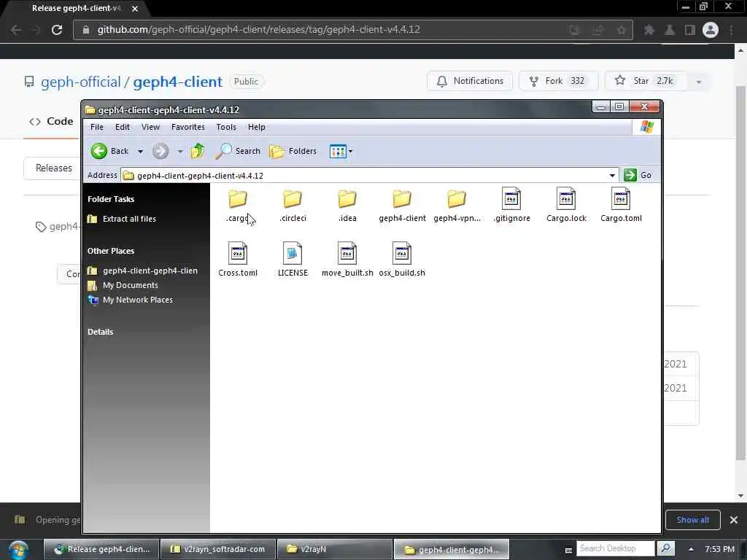
Task: Open Chrome three-dot menu
Action: (x=731, y=30)
